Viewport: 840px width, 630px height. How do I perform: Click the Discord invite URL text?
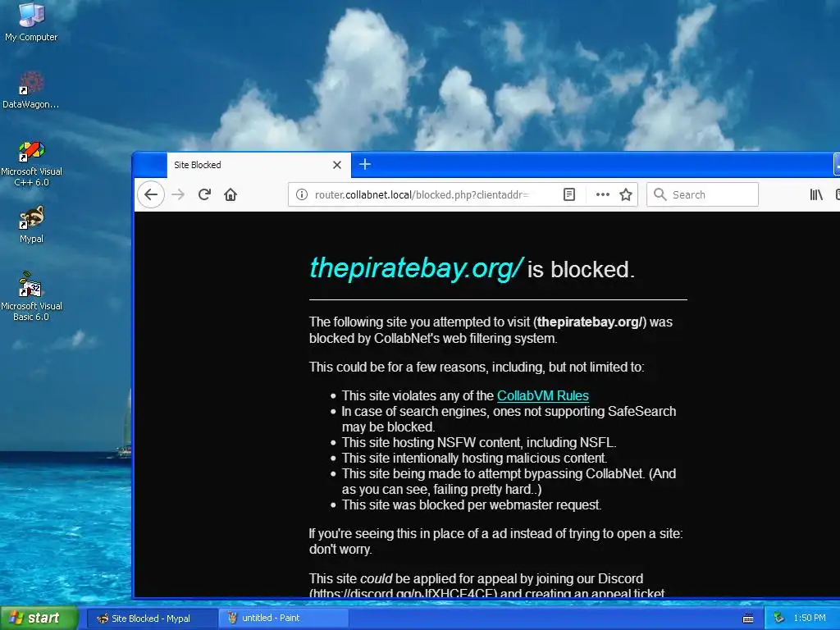coord(403,594)
